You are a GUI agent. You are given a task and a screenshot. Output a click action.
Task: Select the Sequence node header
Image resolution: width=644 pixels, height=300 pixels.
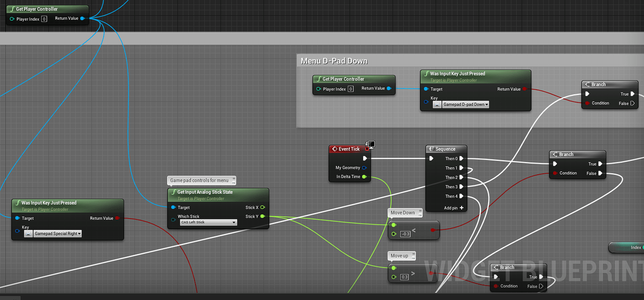[446, 149]
